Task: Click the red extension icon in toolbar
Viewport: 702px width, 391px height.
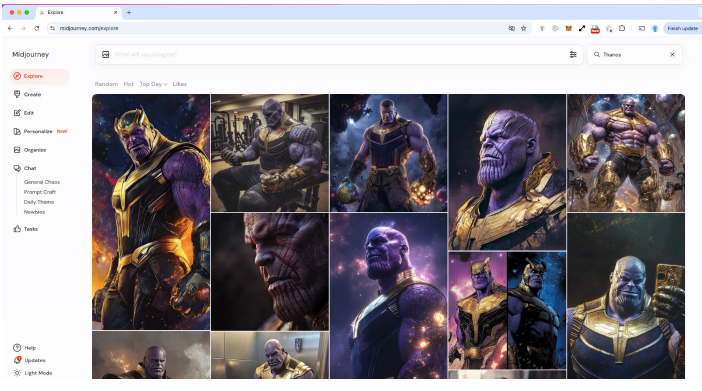Action: pyautogui.click(x=595, y=29)
